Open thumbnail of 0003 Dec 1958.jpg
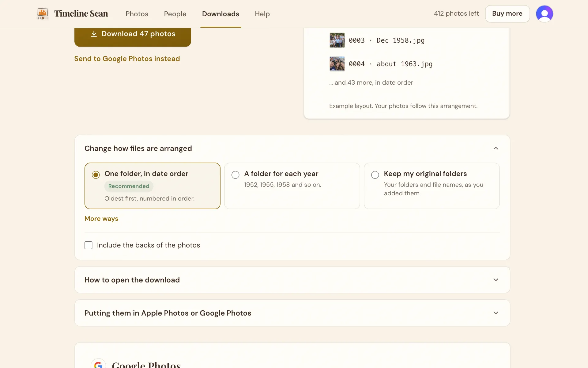The width and height of the screenshot is (588, 368). click(x=337, y=40)
